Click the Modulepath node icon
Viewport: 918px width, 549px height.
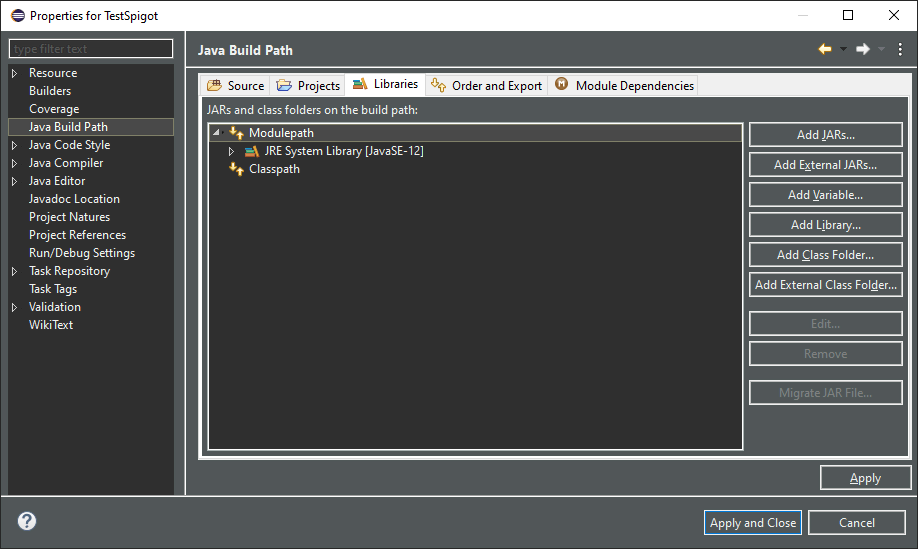[x=237, y=133]
